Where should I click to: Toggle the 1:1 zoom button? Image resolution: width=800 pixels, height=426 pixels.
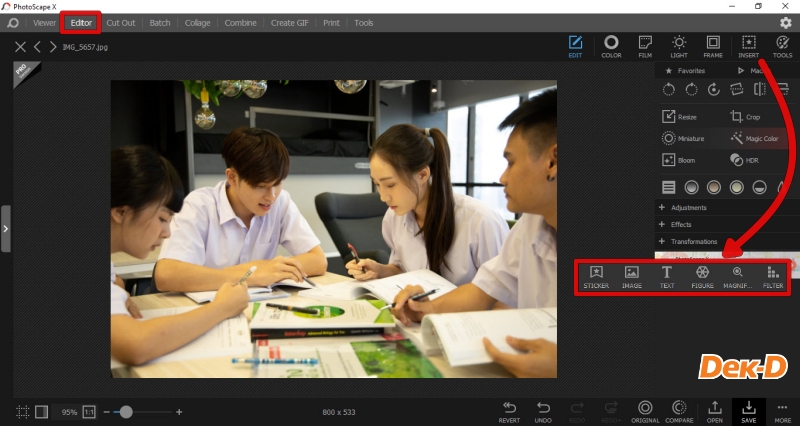pos(88,412)
